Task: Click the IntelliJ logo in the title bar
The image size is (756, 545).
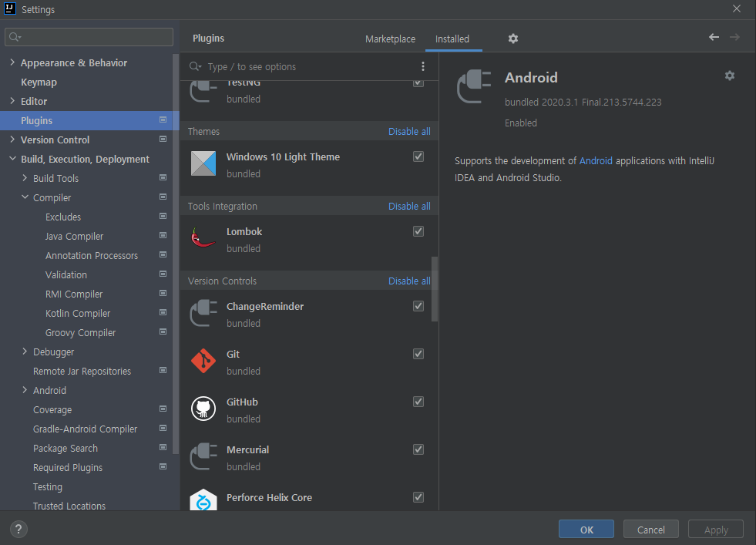Action: tap(10, 8)
